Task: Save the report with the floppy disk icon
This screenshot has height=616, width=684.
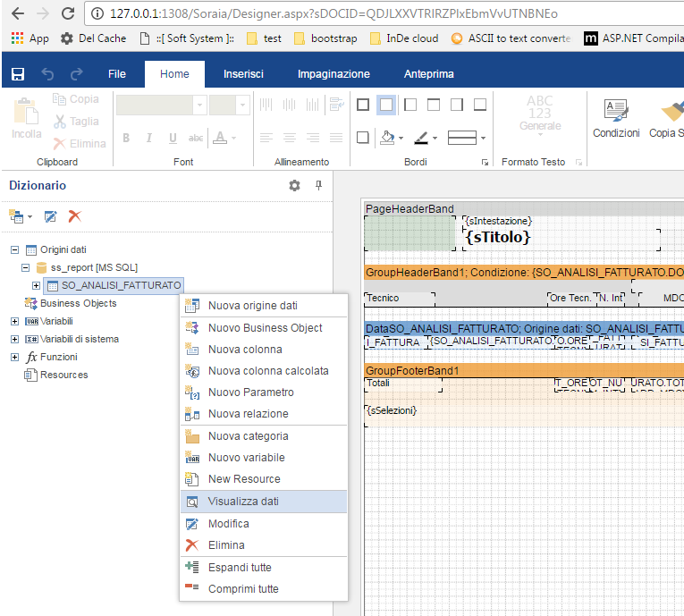Action: click(x=18, y=74)
